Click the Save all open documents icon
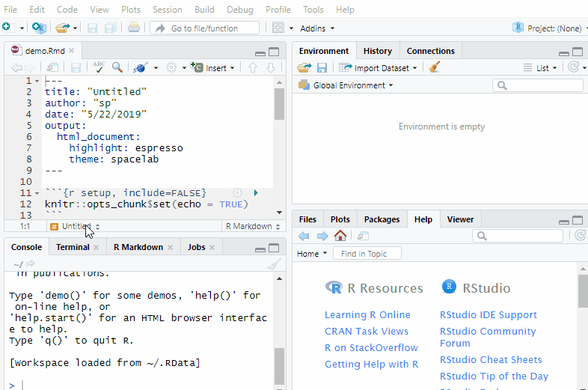588x390 pixels. (111, 28)
